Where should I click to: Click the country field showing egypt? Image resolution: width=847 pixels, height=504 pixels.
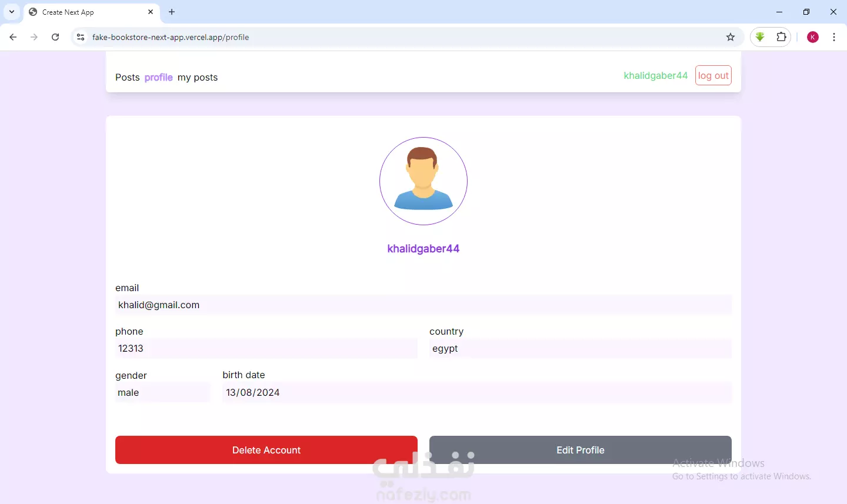[x=581, y=348]
